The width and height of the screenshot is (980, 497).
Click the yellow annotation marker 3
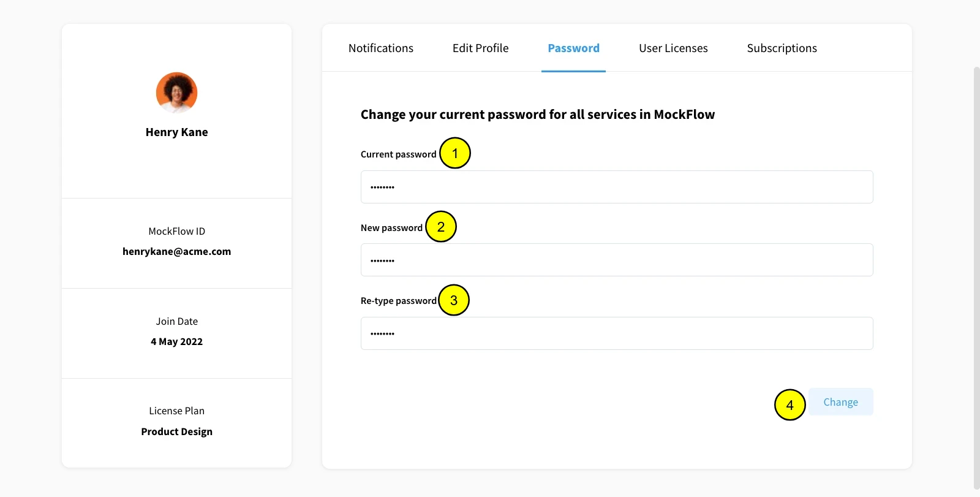(x=454, y=300)
